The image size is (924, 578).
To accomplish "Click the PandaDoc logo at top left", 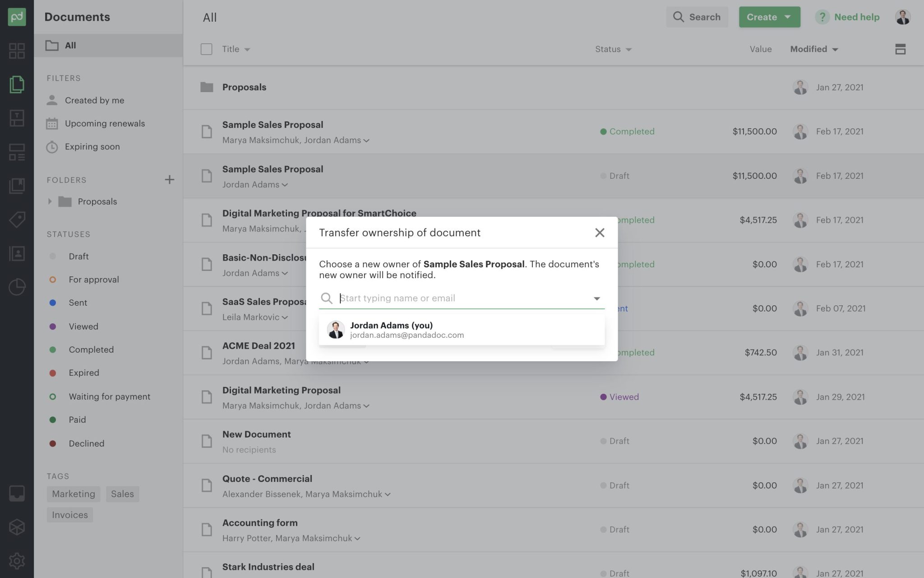I will 17,17.
